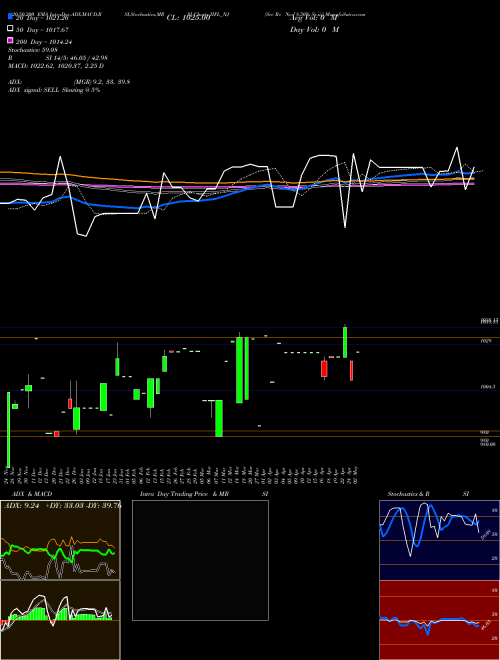Viewport: 500px width, 660px height.
Task: Click the magenta 200 Day EMA legend swatch
Action: click(x=11, y=40)
